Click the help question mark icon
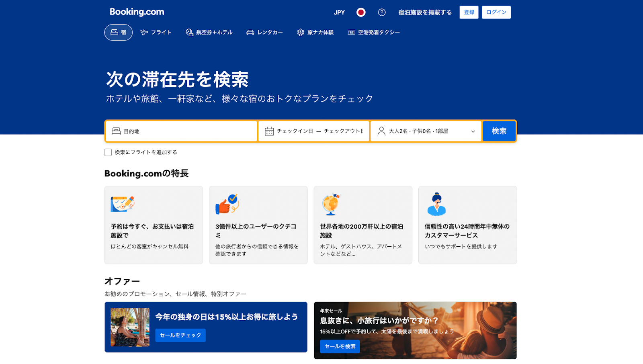 382,12
